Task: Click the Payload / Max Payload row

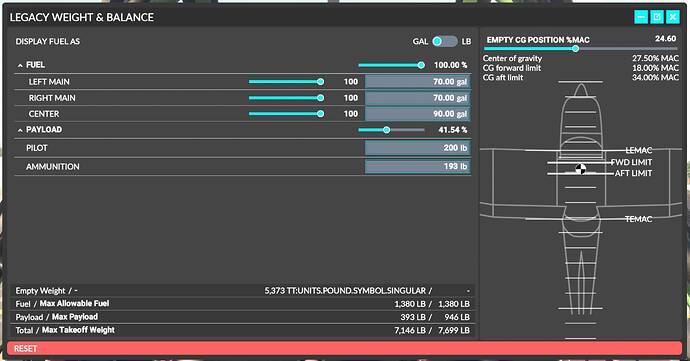Action: (x=242, y=317)
